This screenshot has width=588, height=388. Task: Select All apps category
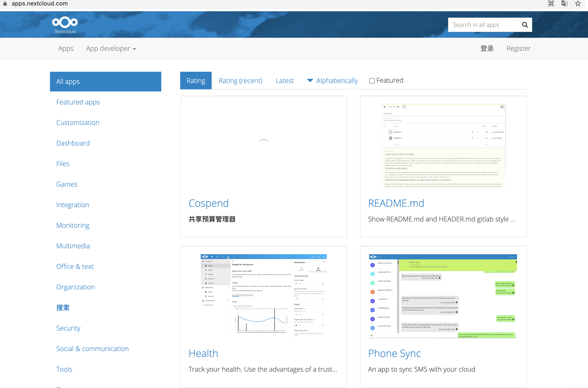[x=106, y=81]
